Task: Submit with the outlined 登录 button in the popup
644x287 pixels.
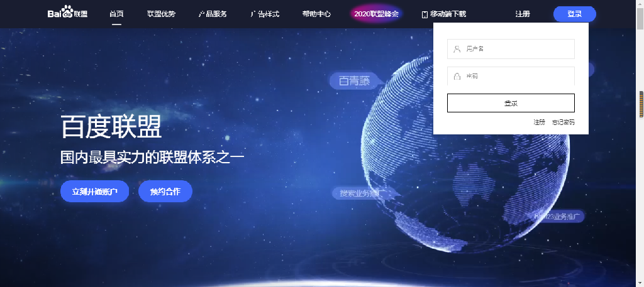Action: pos(511,103)
